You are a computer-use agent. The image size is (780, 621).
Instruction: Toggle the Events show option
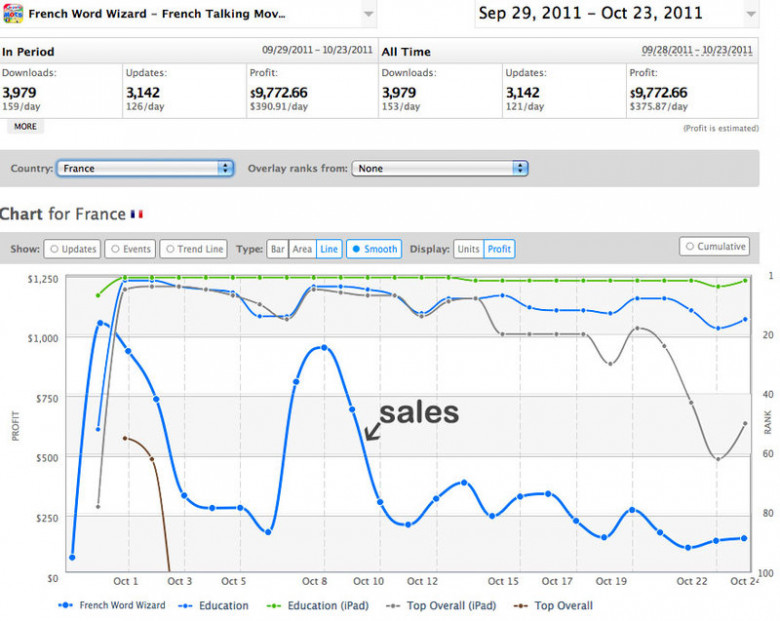click(x=130, y=249)
